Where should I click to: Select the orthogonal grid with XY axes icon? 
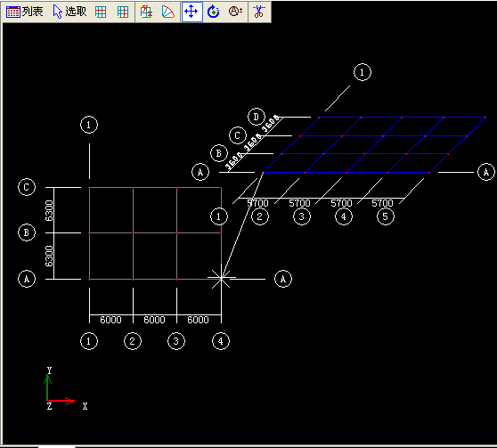click(x=146, y=12)
